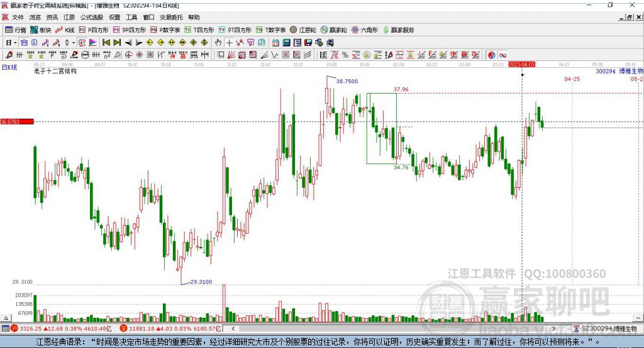
Task: Open 赢家服务 with dollar icon
Action: [x=398, y=30]
